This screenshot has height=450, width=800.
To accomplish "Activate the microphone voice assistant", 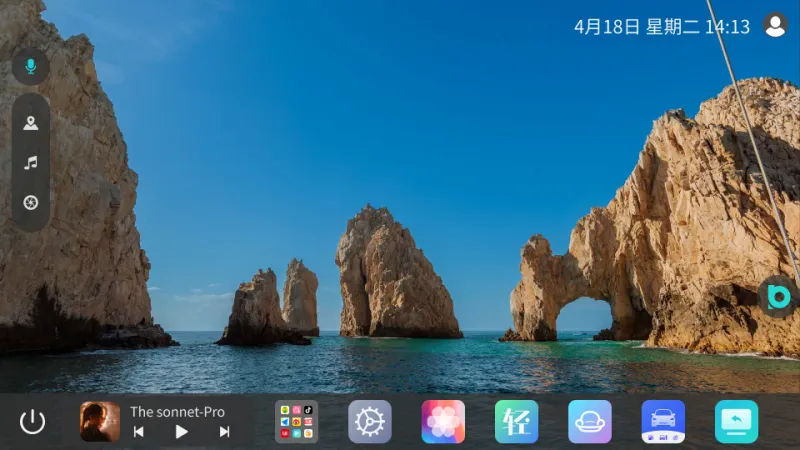I will tap(31, 66).
